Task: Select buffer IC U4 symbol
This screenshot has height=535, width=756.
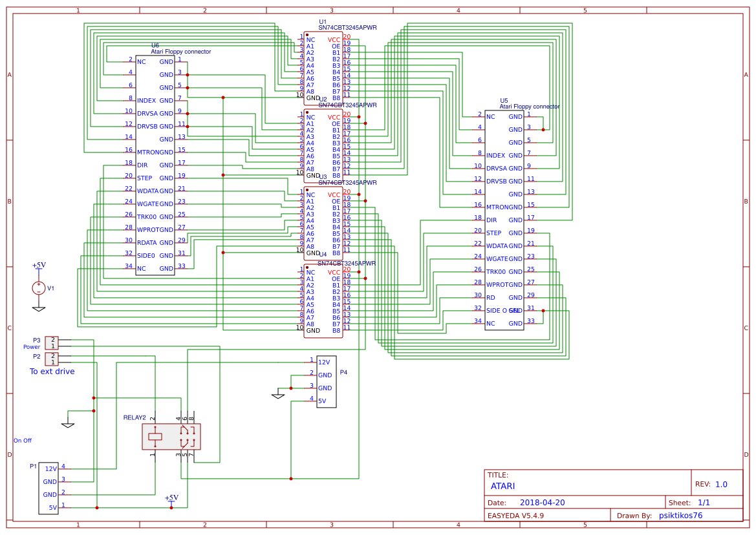Action: (323, 300)
